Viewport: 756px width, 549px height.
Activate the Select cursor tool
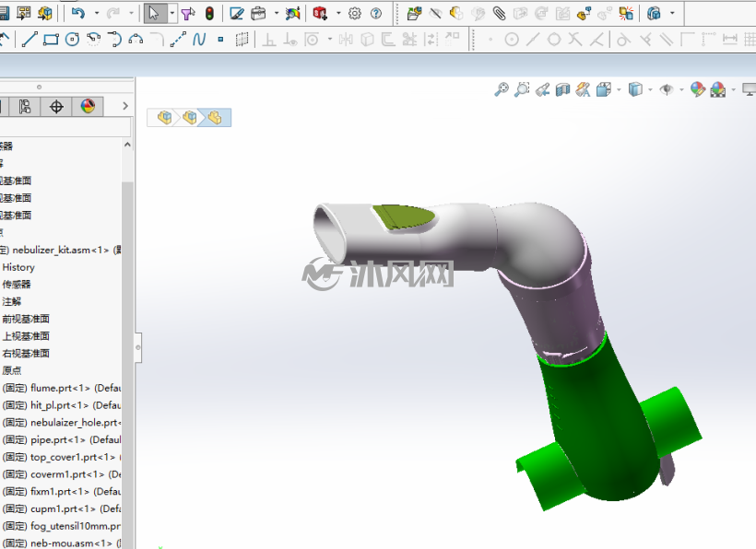[154, 14]
